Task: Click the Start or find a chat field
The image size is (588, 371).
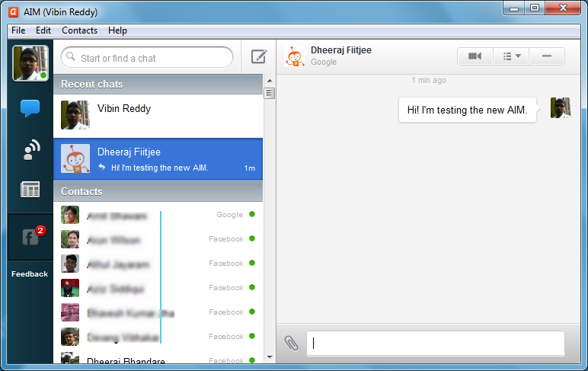Action: click(147, 57)
